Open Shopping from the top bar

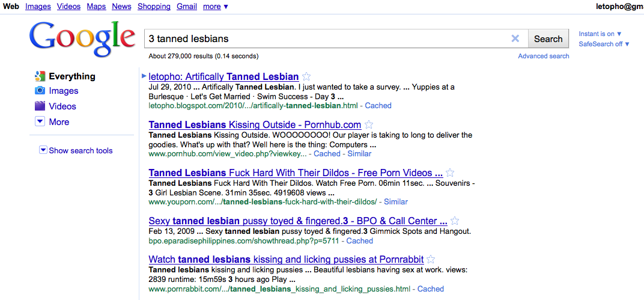[x=154, y=7]
